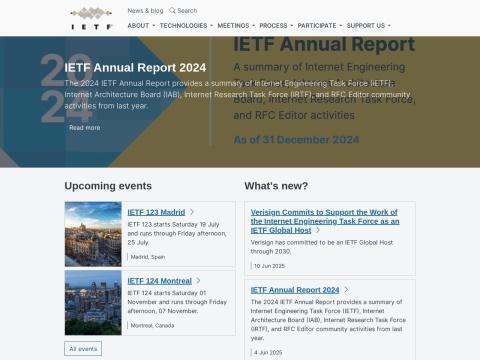The height and width of the screenshot is (360, 480).
Task: Click the 10 Jun 2025 date
Action: 269,266
